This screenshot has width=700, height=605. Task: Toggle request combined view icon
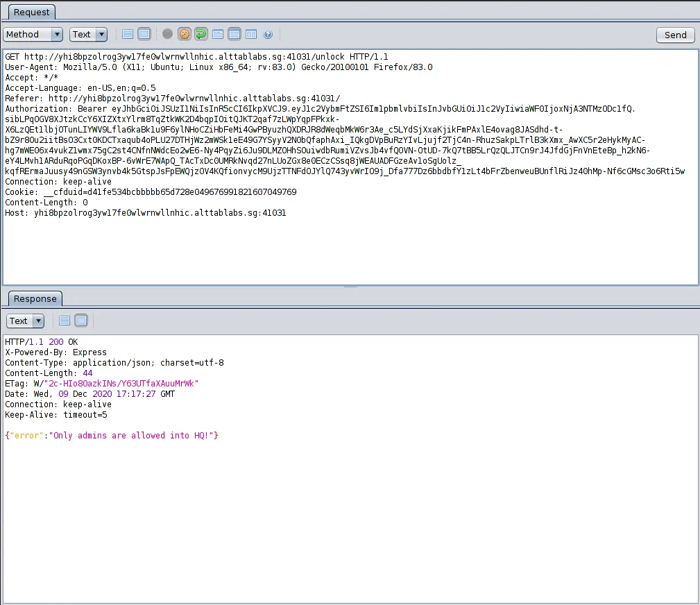click(144, 34)
